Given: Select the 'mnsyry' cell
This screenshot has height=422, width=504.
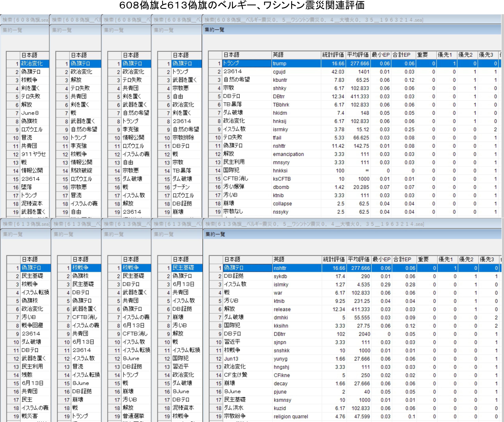Looking at the screenshot, I should click(296, 162).
